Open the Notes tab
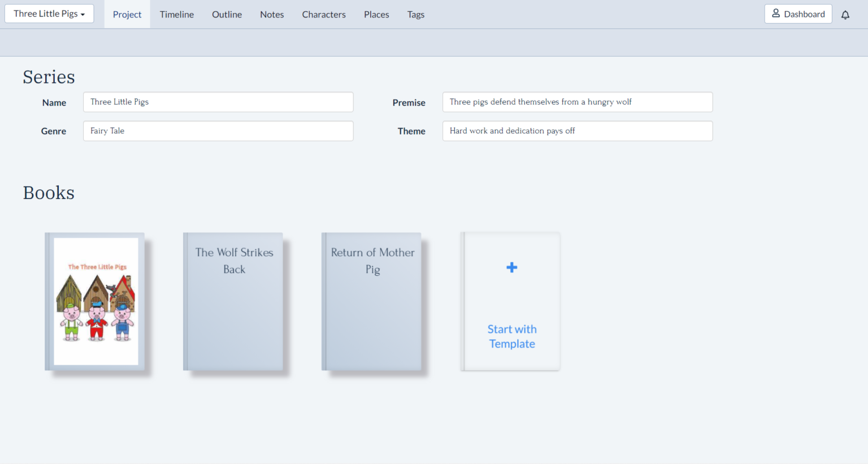The image size is (868, 464). click(272, 15)
